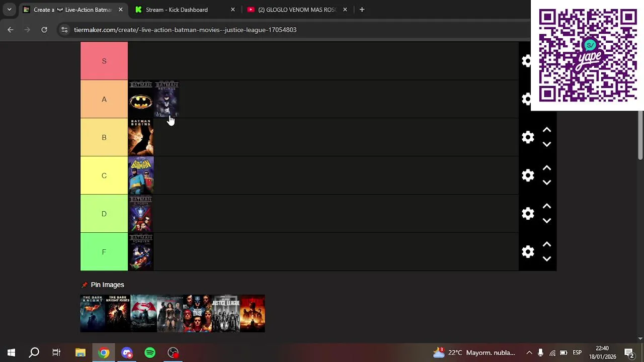Viewport: 644px width, 362px height.
Task: Go back to previous page
Action: [x=11, y=30]
